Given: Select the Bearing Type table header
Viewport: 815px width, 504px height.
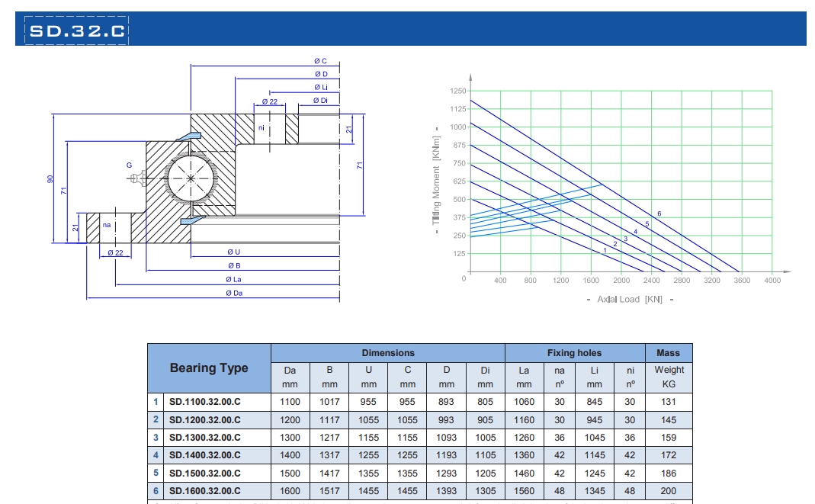Looking at the screenshot, I should [x=209, y=368].
